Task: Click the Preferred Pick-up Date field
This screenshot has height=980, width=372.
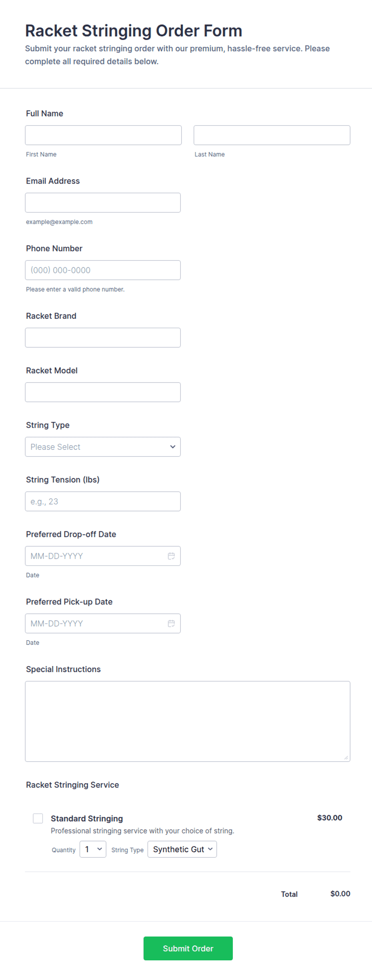Action: [x=103, y=623]
